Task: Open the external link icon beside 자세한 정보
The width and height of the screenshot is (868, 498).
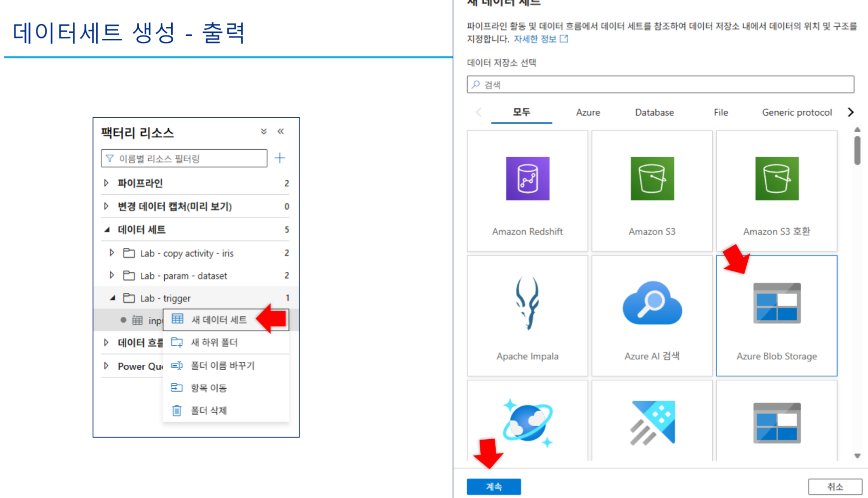Action: pyautogui.click(x=564, y=39)
